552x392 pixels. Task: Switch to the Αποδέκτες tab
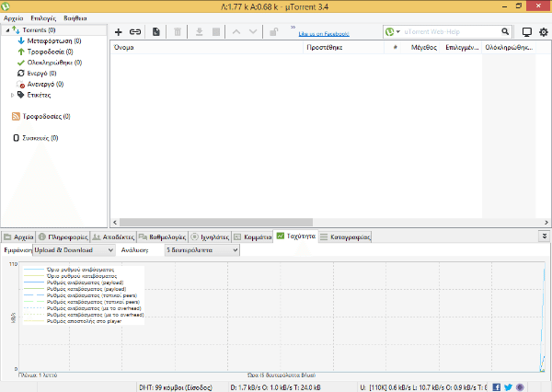[113, 237]
